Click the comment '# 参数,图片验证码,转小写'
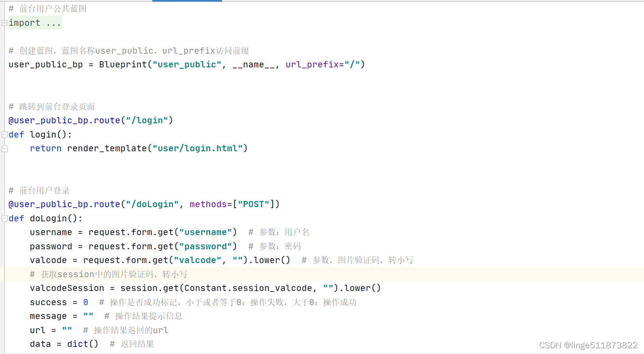Image resolution: width=644 pixels, height=354 pixels. (358, 260)
